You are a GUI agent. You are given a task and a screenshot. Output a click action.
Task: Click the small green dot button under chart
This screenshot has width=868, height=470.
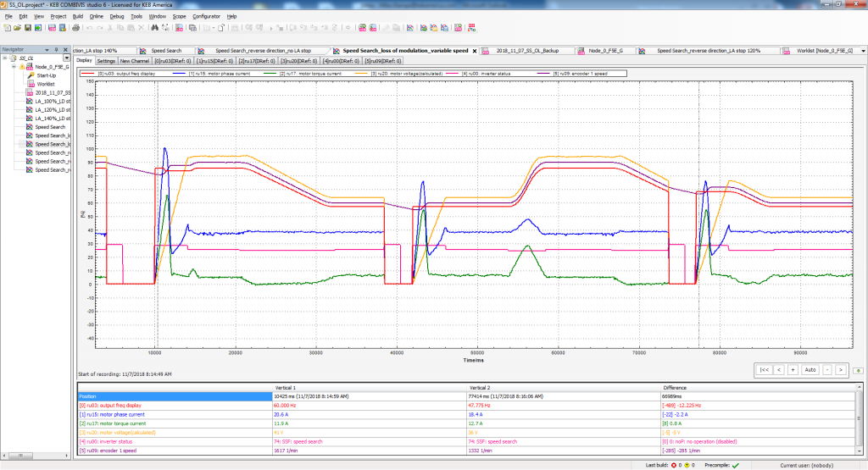tap(858, 370)
